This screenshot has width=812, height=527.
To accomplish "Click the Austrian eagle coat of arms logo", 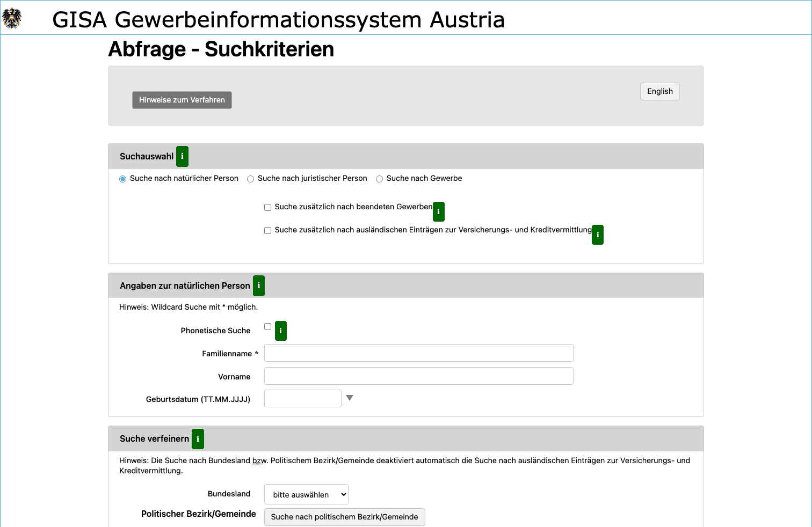I will [12, 18].
